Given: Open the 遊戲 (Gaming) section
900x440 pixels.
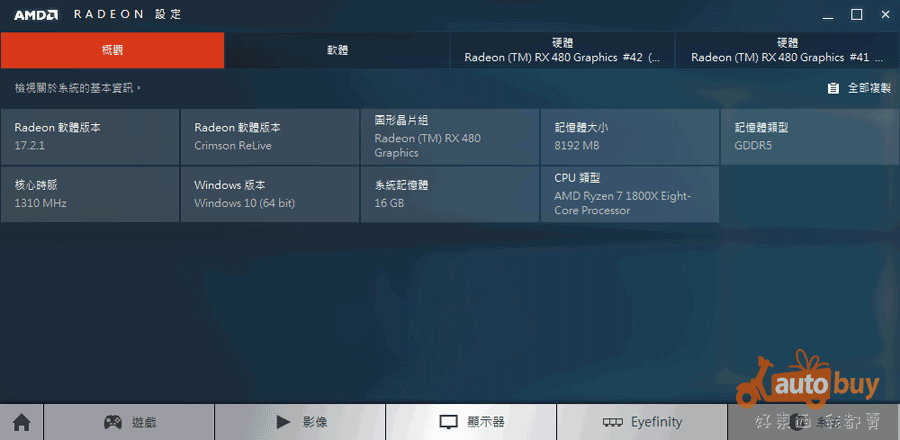Looking at the screenshot, I should point(129,422).
